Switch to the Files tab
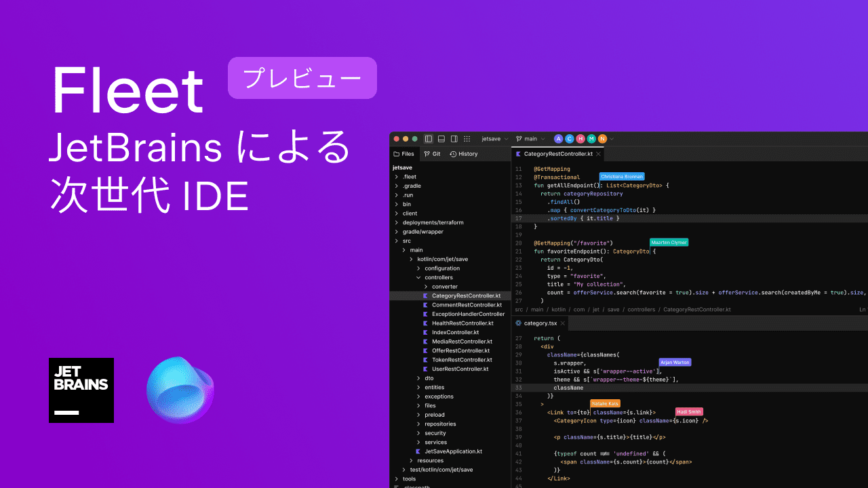Image resolution: width=868 pixels, height=488 pixels. (403, 154)
